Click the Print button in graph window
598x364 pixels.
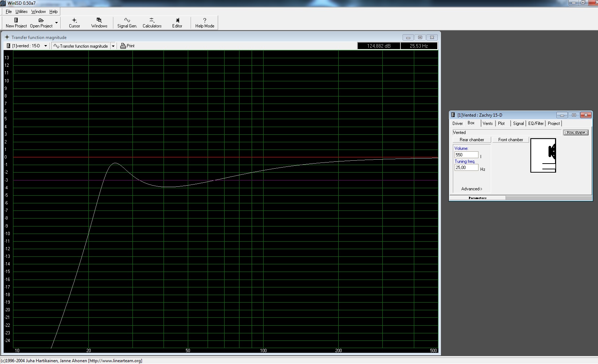[127, 46]
